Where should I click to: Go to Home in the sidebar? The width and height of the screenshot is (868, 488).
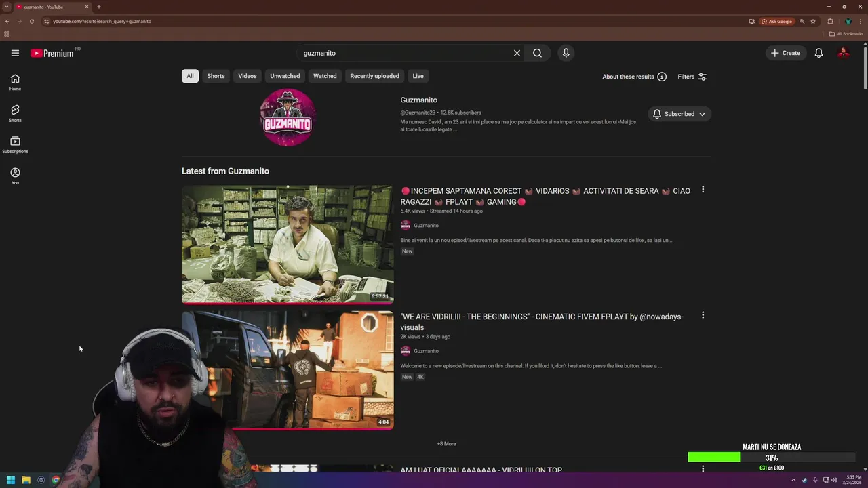[x=15, y=82]
